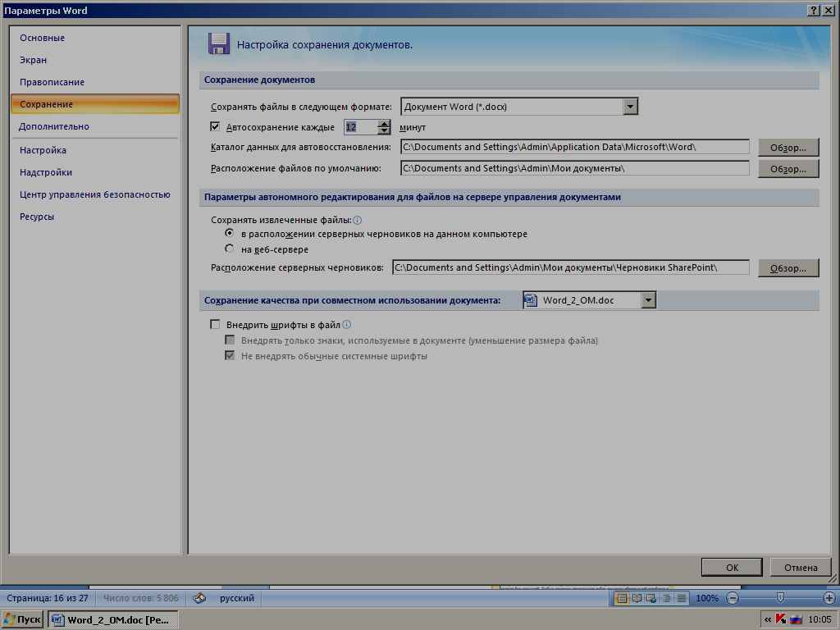Click 'Внедрять только знаки' checkbox
Image resolution: width=840 pixels, height=630 pixels.
point(230,340)
